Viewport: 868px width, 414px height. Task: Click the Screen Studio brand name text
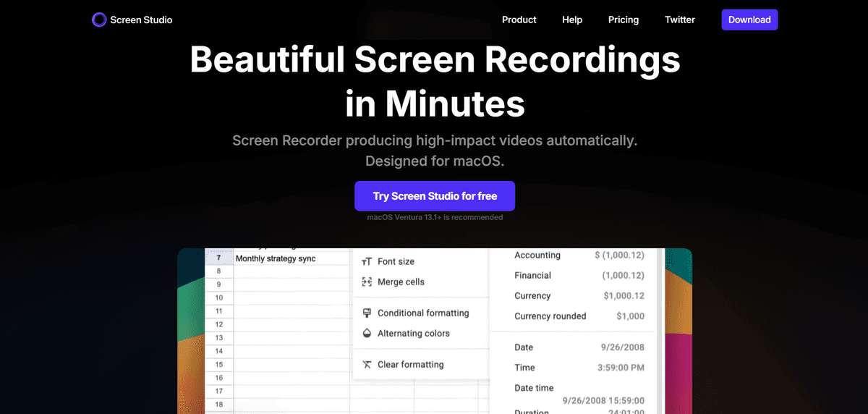[141, 20]
